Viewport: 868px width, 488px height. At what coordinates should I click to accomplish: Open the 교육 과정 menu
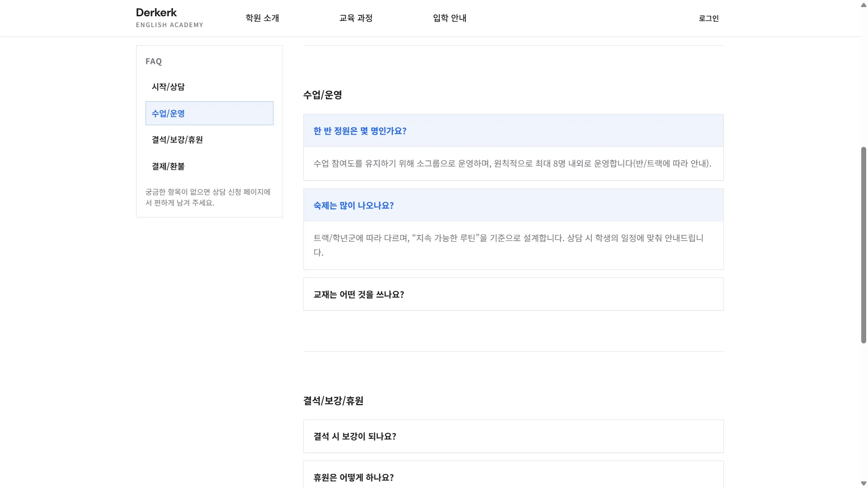356,18
